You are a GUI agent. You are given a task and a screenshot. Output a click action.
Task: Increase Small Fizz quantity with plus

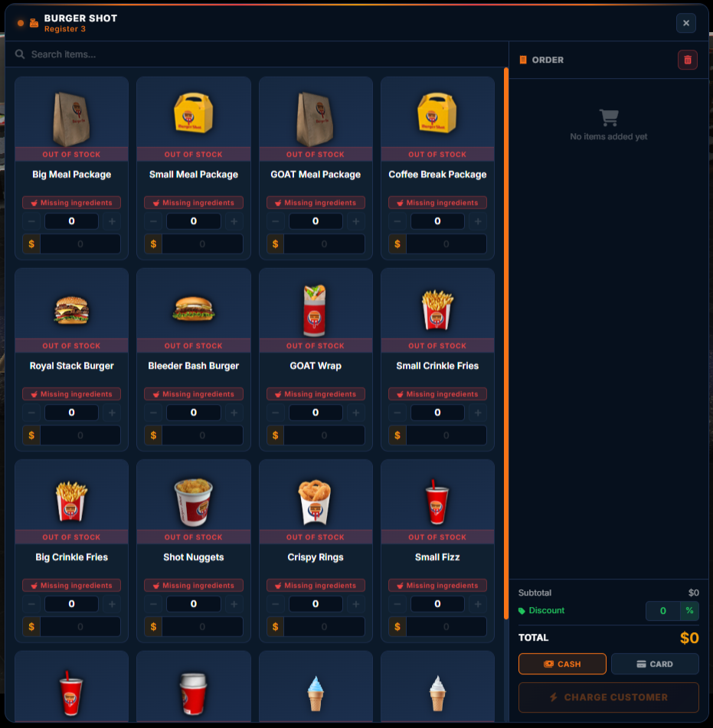[x=478, y=604]
